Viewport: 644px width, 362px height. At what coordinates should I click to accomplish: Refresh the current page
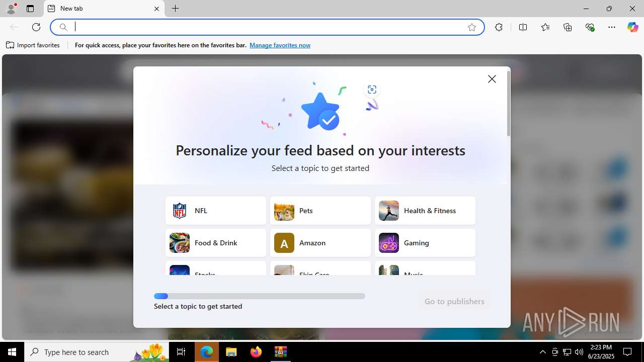coord(36,27)
